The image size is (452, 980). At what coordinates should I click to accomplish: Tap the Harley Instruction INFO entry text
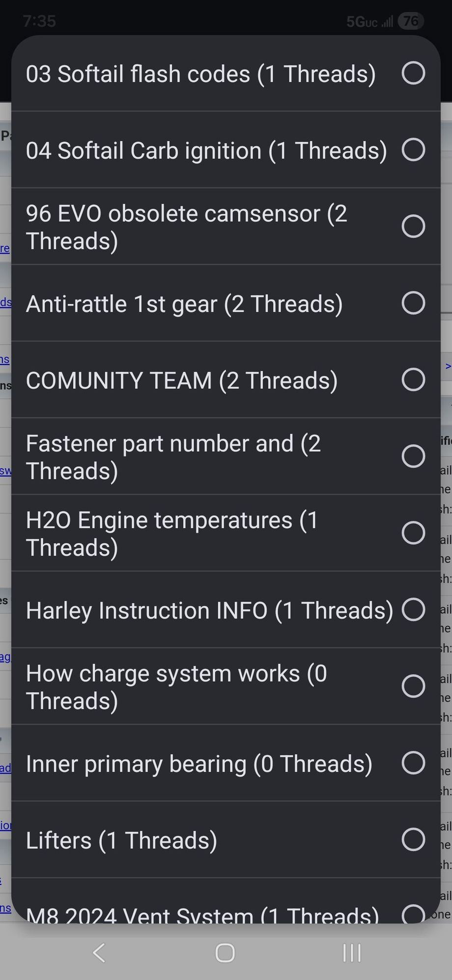210,611
